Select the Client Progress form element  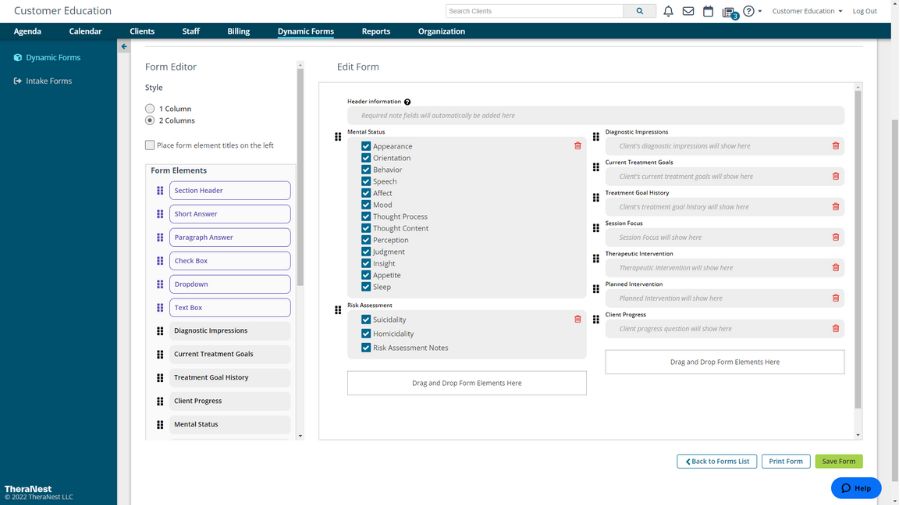tap(230, 401)
